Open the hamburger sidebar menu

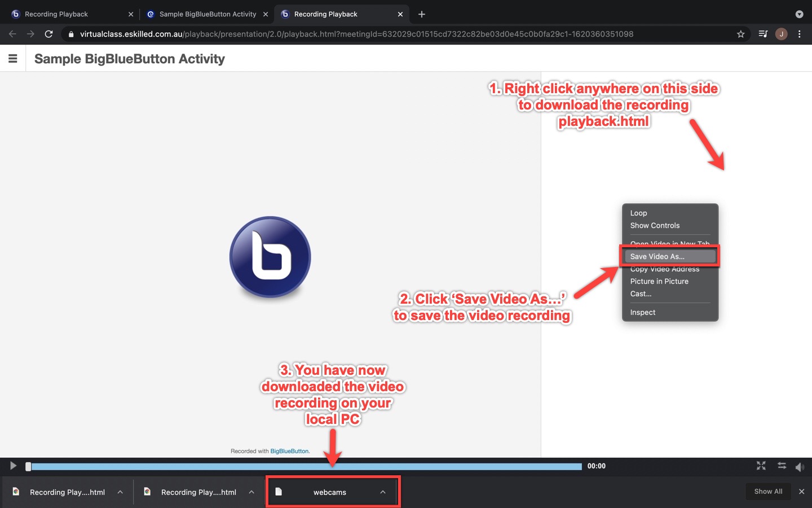(12, 59)
